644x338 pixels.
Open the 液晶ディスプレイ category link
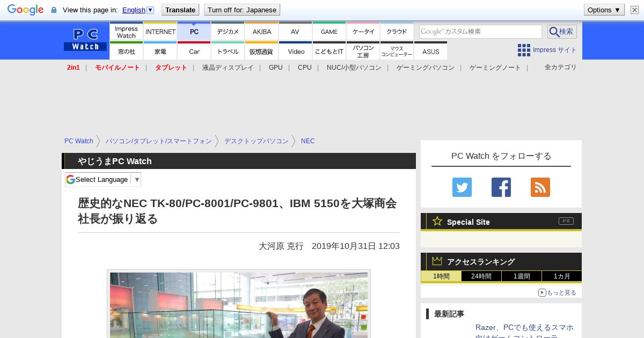tap(228, 68)
